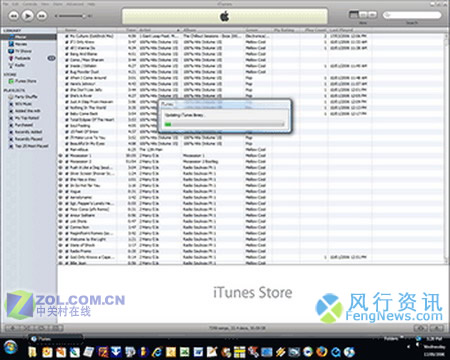
Task: Select the Billie Jean song row
Action: (251, 263)
